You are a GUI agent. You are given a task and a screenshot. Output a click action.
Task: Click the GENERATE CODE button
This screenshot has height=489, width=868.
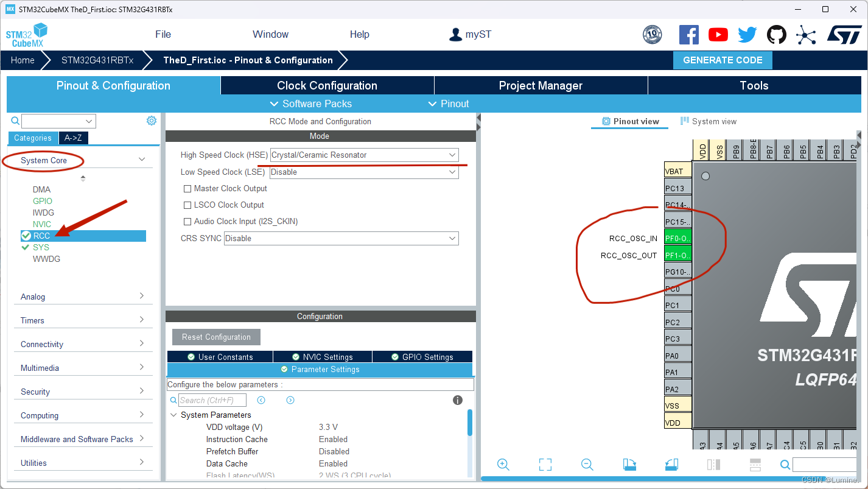pos(723,60)
